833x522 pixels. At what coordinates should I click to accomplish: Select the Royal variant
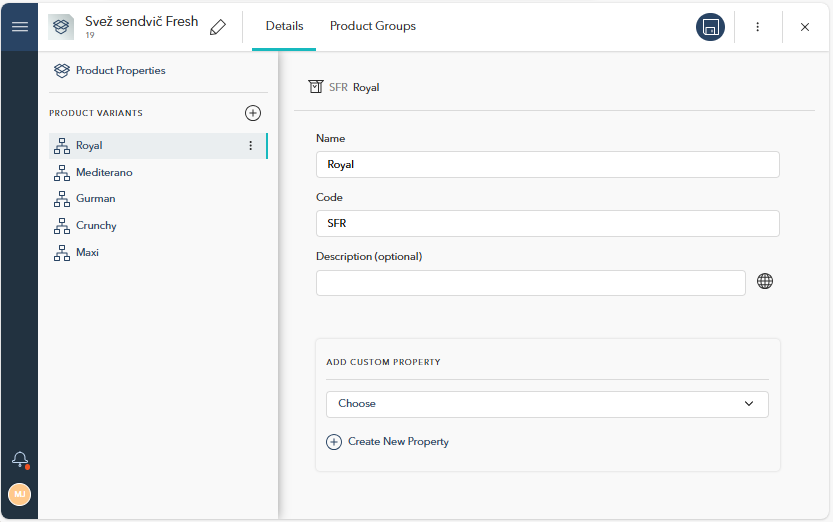[x=158, y=146]
